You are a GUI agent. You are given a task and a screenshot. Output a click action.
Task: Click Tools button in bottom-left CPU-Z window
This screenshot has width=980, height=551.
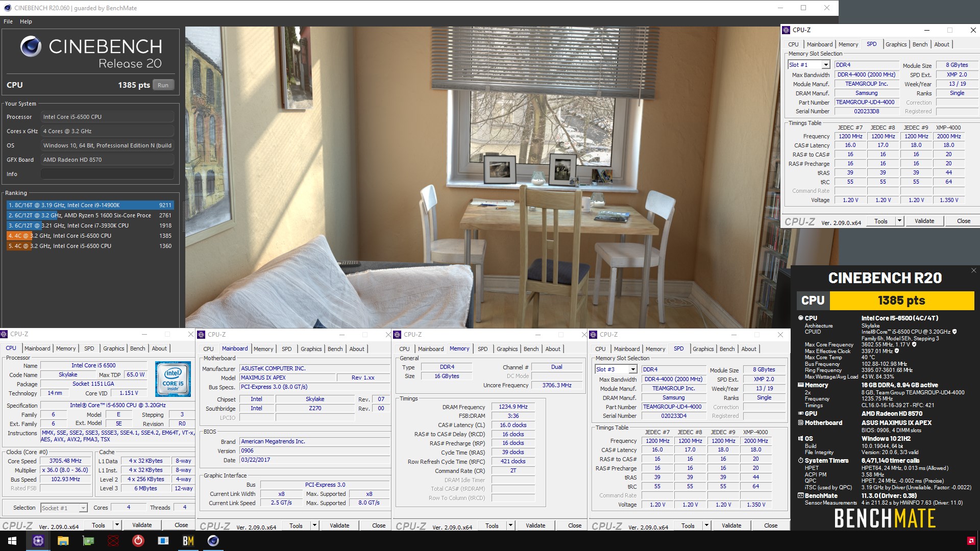click(99, 525)
